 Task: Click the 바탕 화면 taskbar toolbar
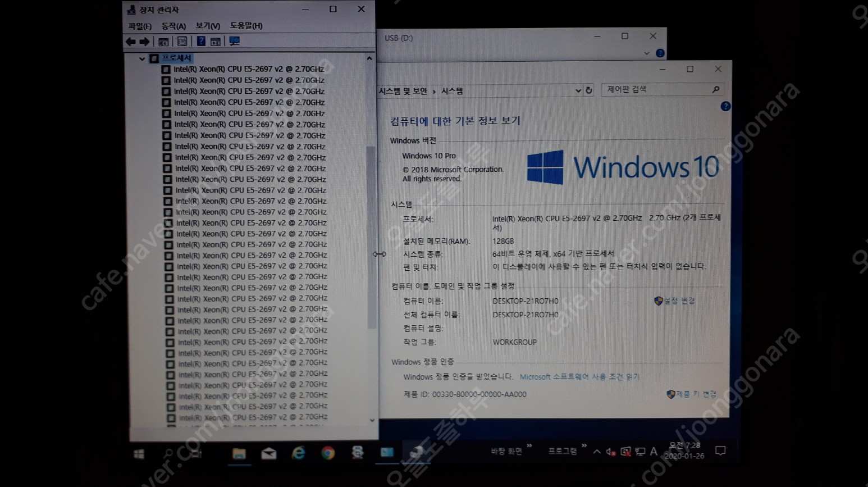click(506, 452)
